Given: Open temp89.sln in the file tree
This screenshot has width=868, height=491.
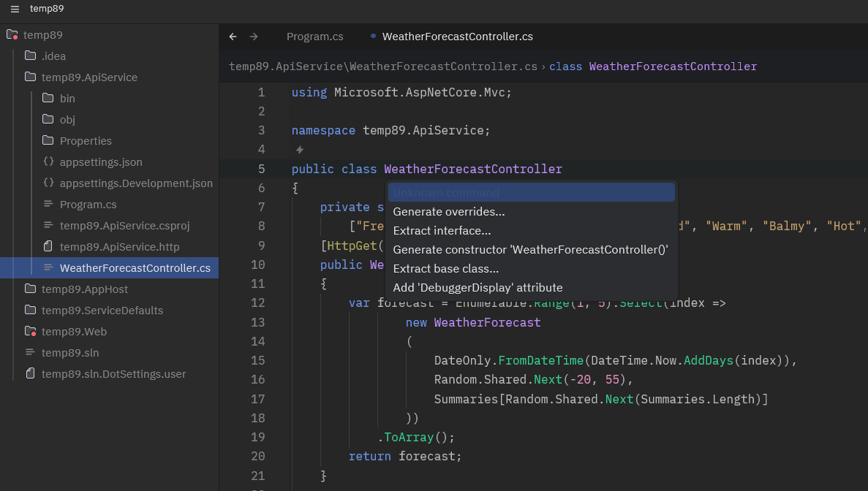Looking at the screenshot, I should tap(70, 353).
